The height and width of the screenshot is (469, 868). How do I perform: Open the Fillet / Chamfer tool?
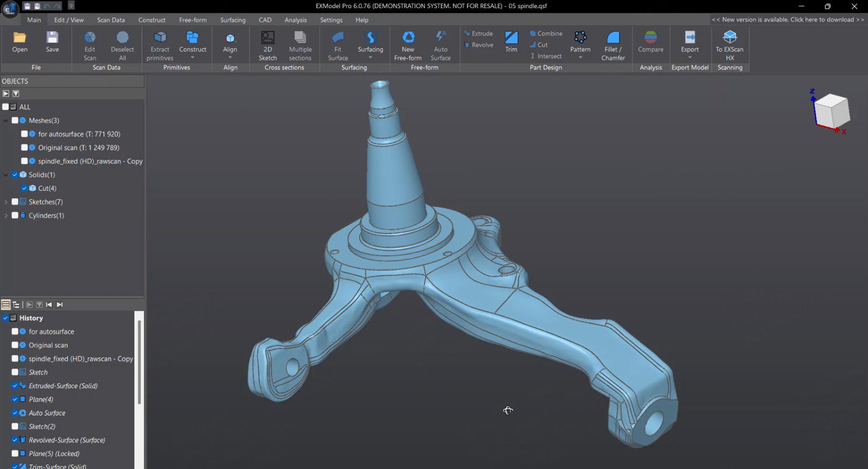613,44
